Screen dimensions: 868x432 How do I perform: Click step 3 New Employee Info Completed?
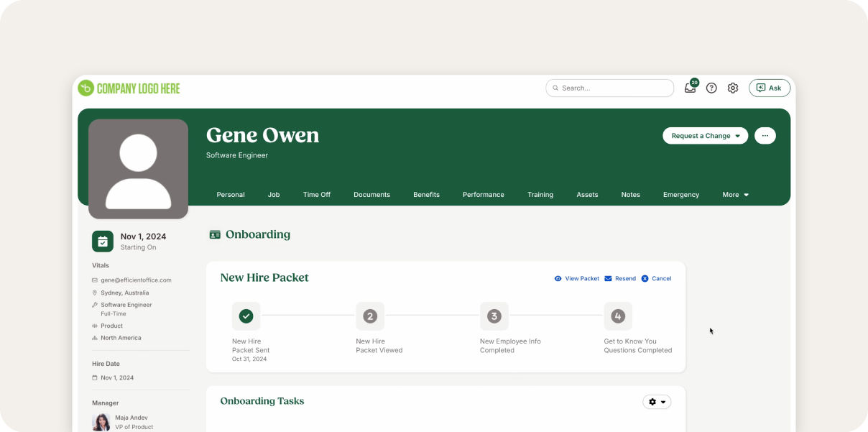tap(494, 316)
